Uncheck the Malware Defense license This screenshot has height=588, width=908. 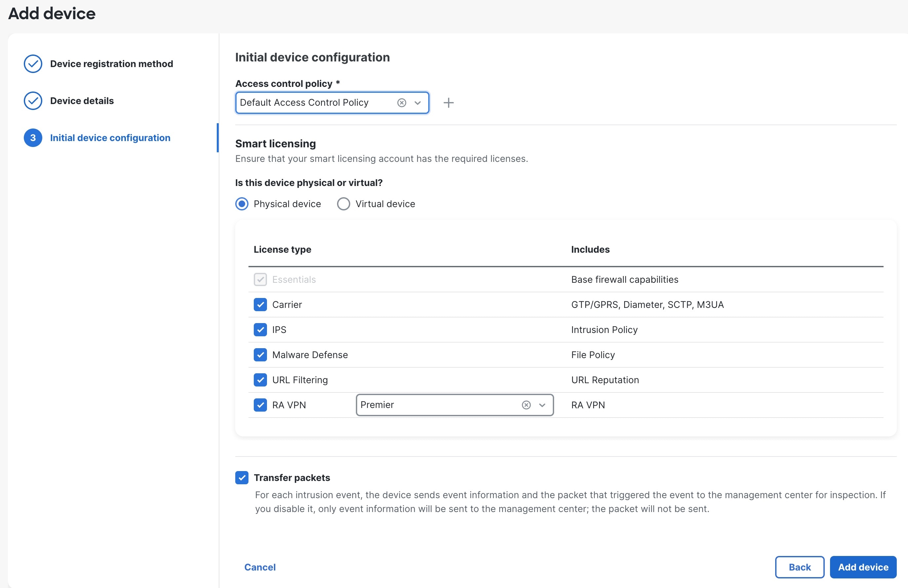261,355
